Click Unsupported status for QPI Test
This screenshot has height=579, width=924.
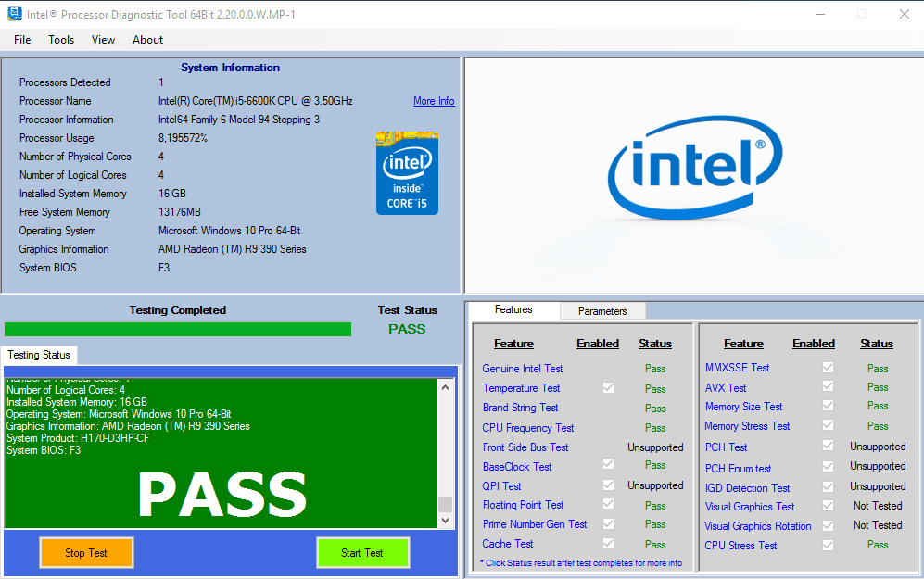pyautogui.click(x=655, y=485)
